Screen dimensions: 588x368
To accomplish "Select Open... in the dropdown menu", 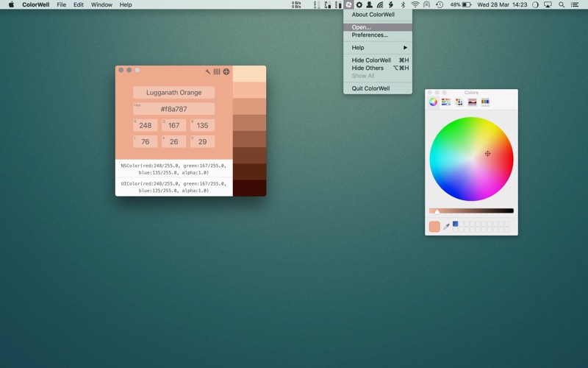I will point(378,27).
